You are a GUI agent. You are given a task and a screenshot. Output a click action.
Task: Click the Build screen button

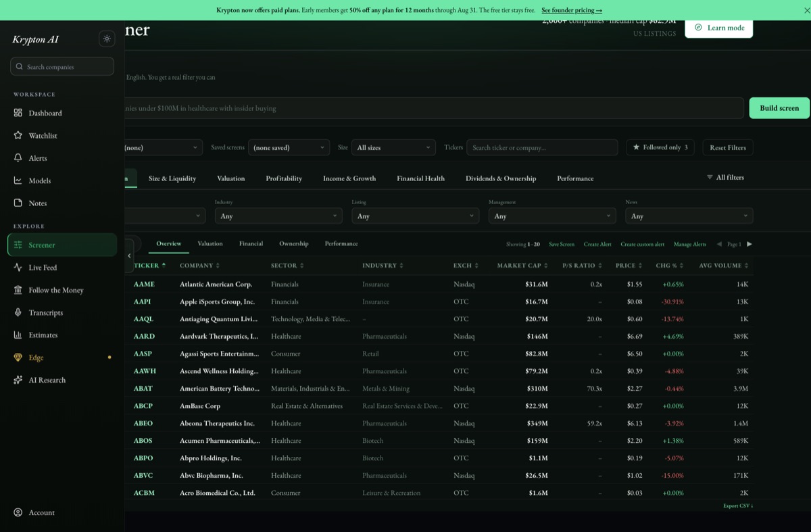click(x=779, y=108)
